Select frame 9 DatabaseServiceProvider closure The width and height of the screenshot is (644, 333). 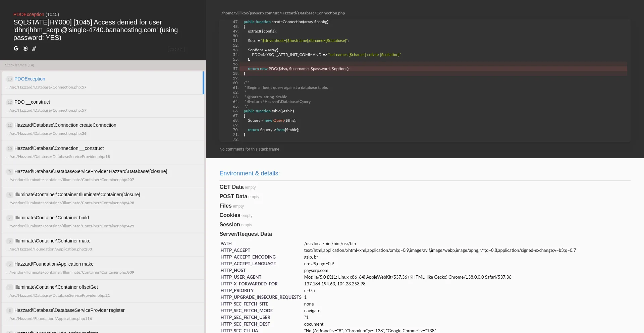click(103, 175)
